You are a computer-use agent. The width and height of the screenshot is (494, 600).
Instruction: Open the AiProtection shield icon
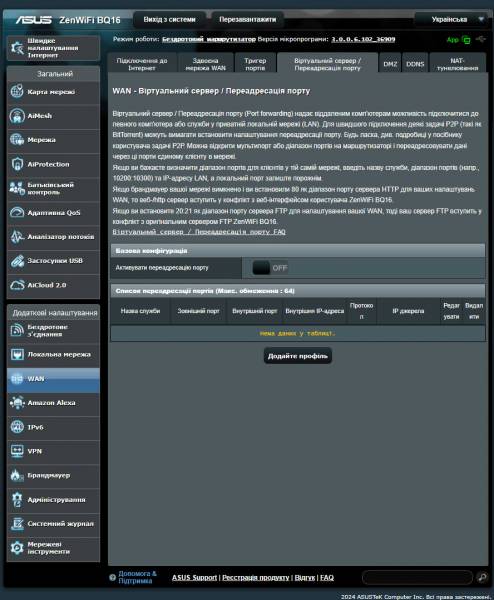pyautogui.click(x=17, y=164)
